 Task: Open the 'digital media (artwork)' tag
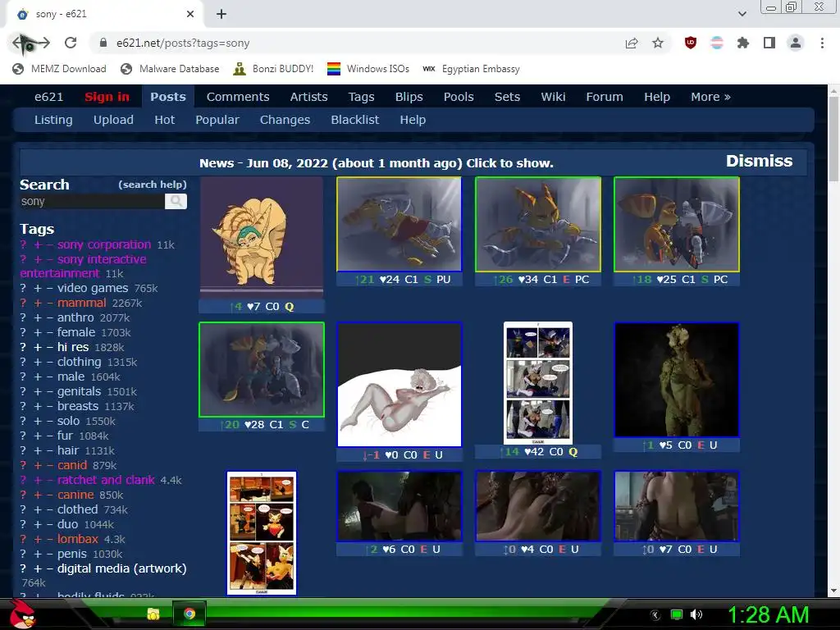[121, 569]
